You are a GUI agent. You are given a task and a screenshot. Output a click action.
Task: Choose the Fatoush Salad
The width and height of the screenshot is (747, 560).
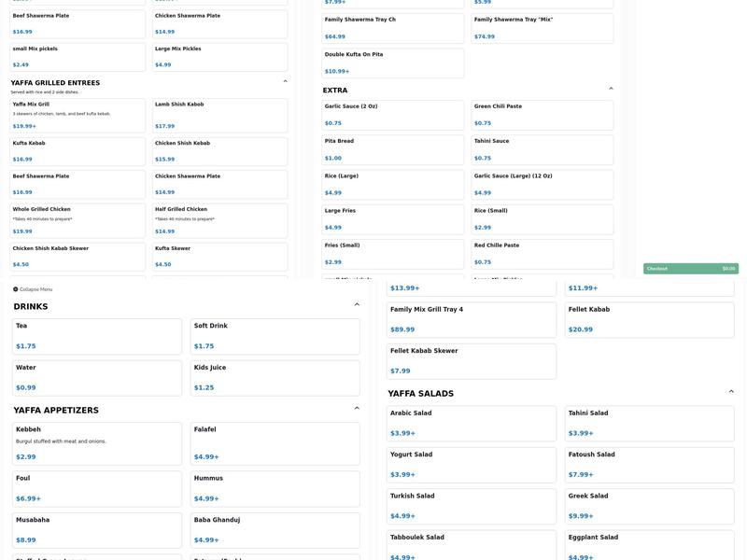pyautogui.click(x=649, y=465)
